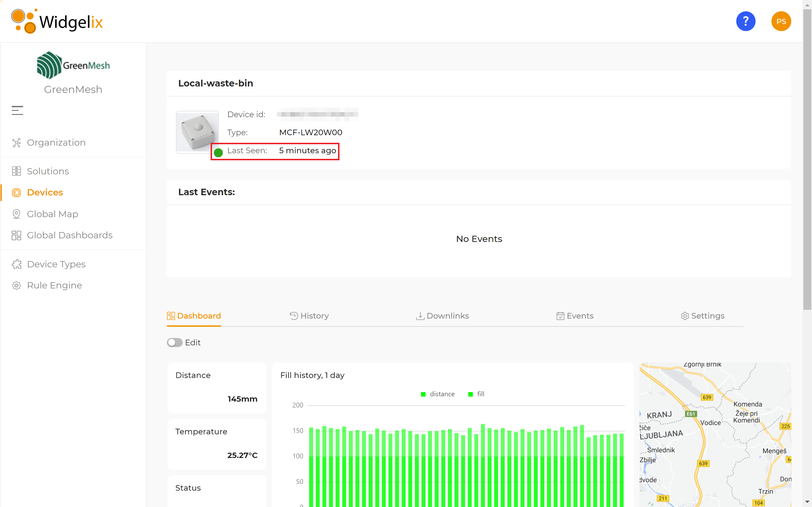Open the blue help question mark icon
This screenshot has height=507, width=812.
[x=745, y=21]
